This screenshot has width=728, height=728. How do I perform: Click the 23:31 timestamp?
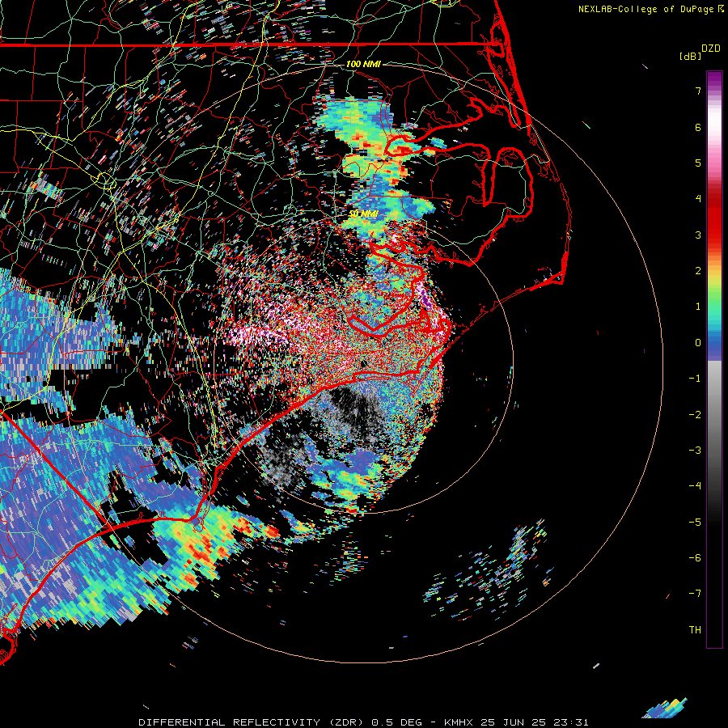pyautogui.click(x=569, y=722)
